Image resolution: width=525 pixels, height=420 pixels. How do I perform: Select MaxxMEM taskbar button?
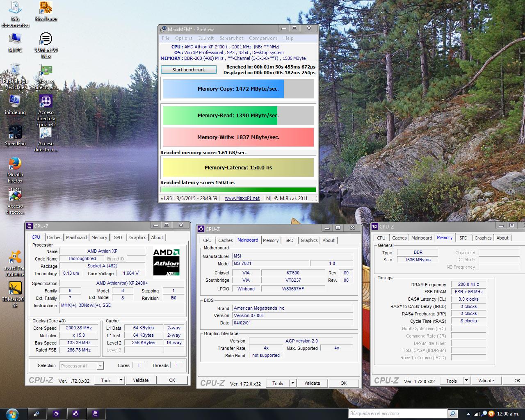pyautogui.click(x=37, y=414)
